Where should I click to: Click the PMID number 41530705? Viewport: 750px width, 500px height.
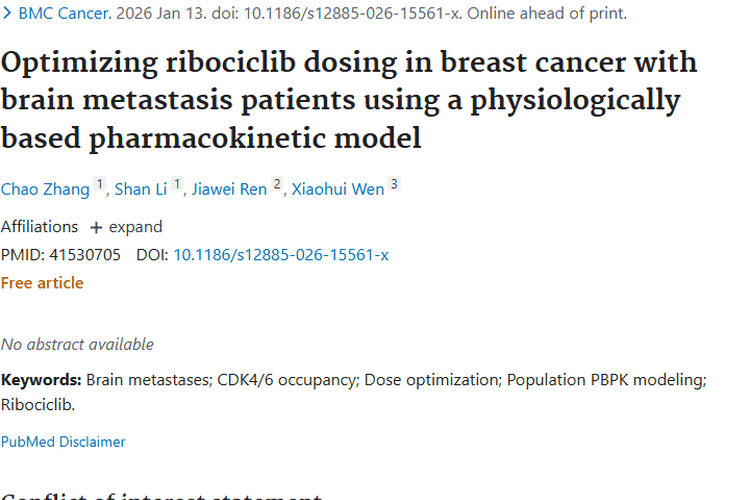pos(84,255)
